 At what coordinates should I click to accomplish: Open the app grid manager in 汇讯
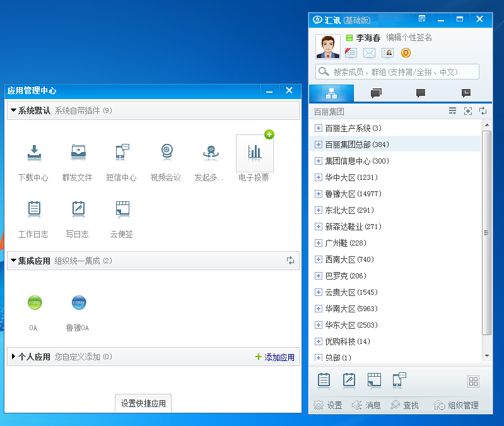point(473,382)
